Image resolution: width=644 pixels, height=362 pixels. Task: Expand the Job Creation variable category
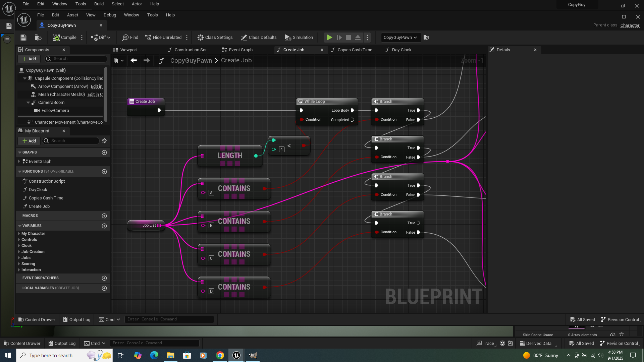(19, 252)
